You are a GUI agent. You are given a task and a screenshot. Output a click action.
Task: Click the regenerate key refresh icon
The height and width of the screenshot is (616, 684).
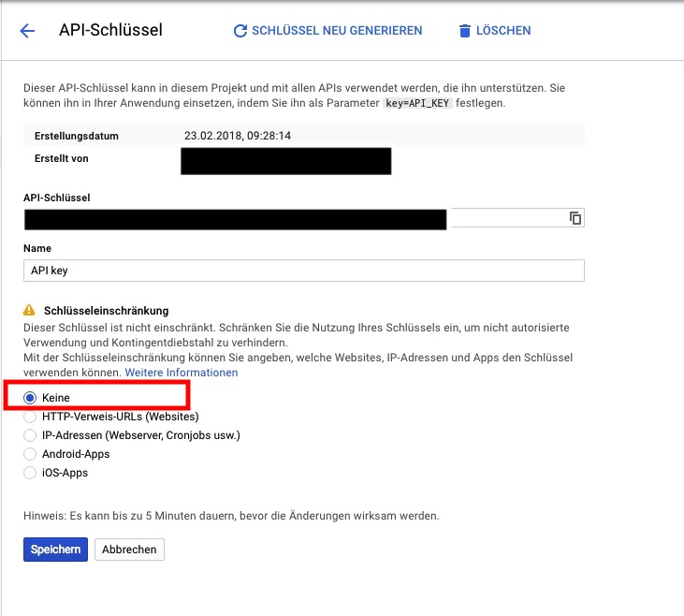(x=240, y=31)
